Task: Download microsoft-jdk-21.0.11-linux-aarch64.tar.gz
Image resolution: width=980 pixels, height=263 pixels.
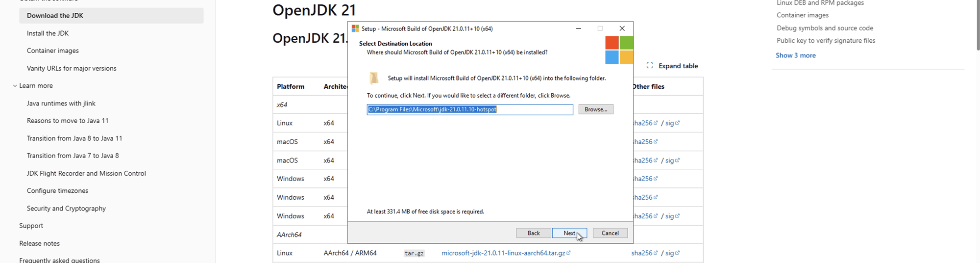Action: click(506, 253)
